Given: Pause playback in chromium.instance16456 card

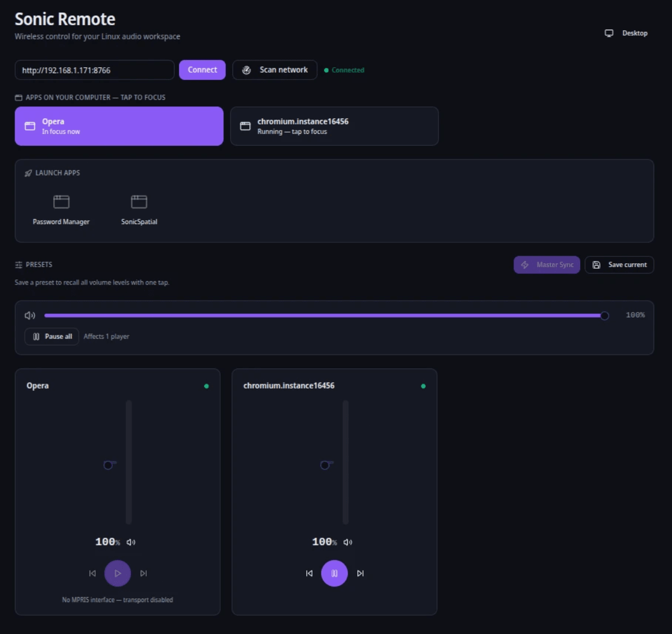Looking at the screenshot, I should [334, 574].
